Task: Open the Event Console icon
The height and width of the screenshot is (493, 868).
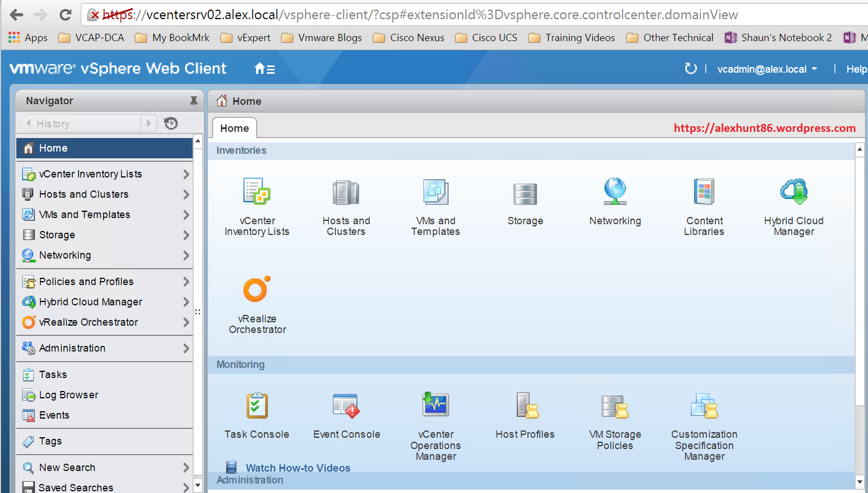Action: [346, 406]
